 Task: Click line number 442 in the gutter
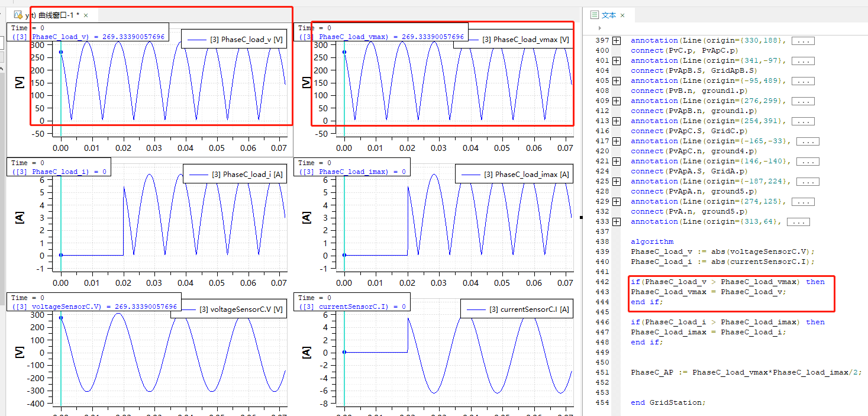pos(602,282)
